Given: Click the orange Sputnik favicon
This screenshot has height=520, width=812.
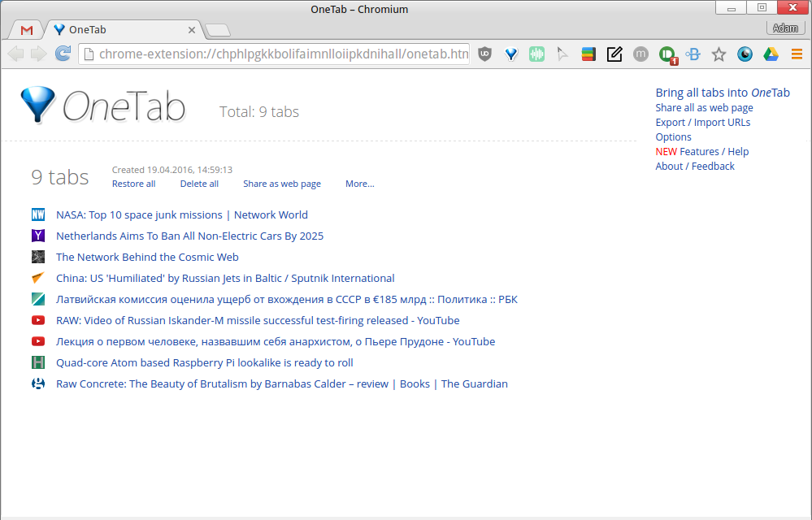Looking at the screenshot, I should coord(38,278).
